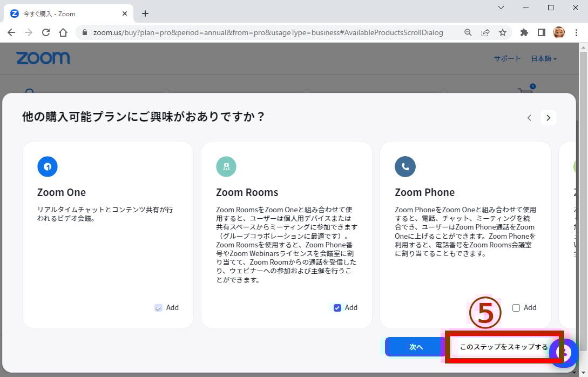Open the Chrome profile avatar
588x377 pixels.
coord(559,32)
